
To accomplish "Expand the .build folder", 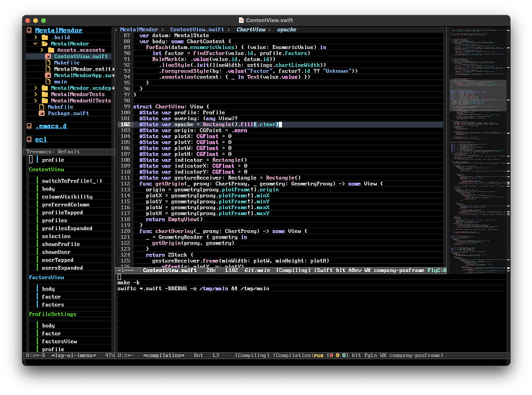I will click(35, 37).
